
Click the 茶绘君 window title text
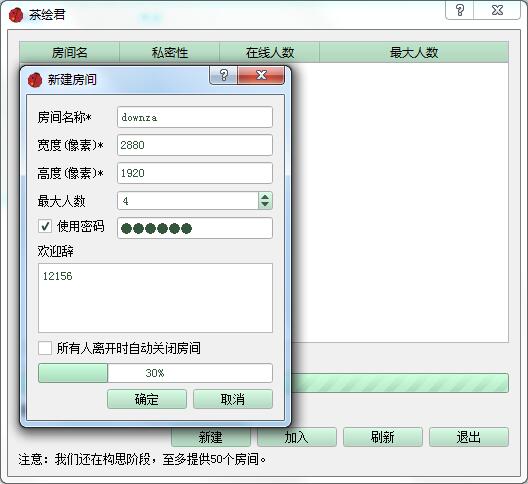pos(47,15)
